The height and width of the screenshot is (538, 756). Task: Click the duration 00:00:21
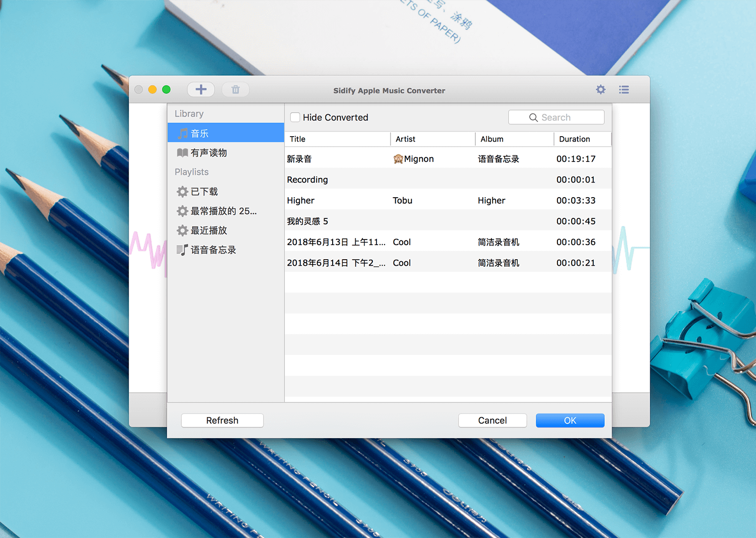[576, 263]
